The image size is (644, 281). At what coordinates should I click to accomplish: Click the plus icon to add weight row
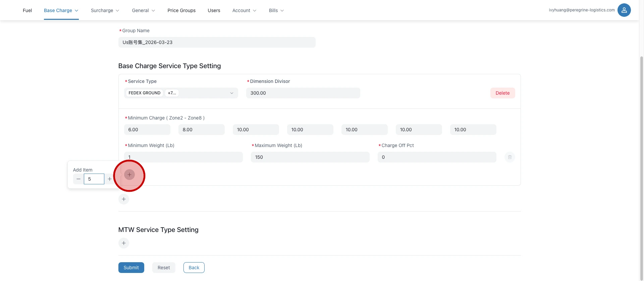[129, 175]
